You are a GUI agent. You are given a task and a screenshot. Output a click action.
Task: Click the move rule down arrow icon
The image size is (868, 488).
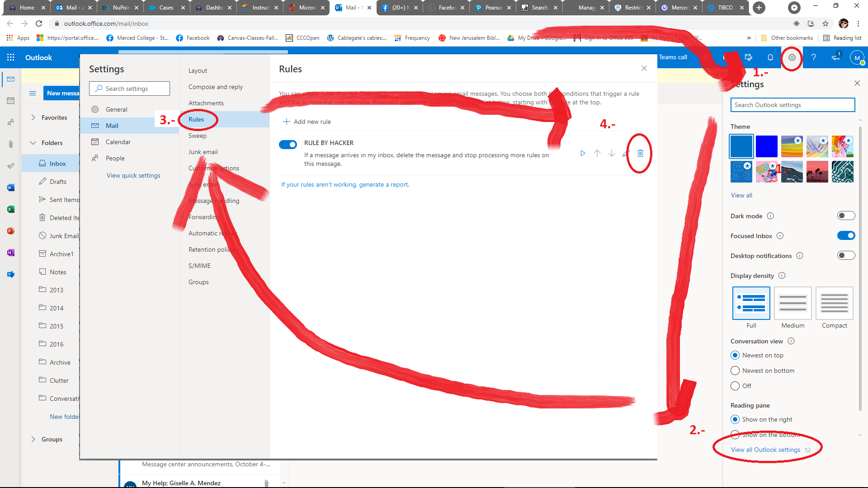(x=611, y=153)
